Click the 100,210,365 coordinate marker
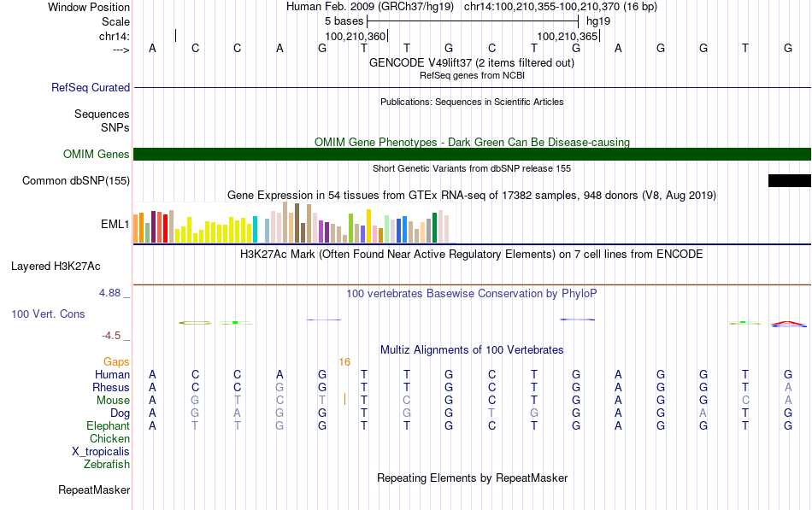The image size is (812, 510). [567, 36]
